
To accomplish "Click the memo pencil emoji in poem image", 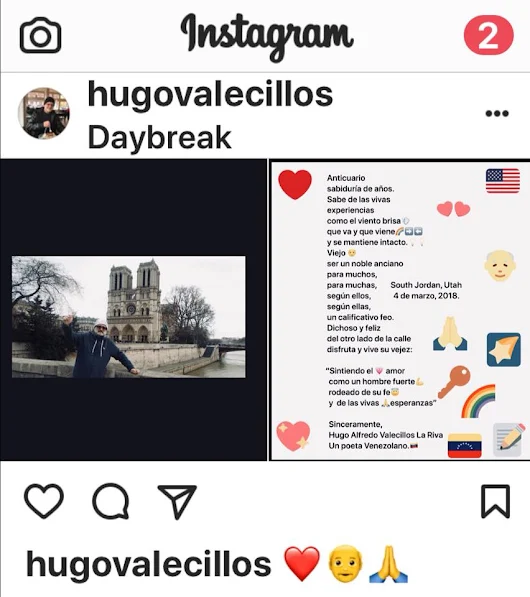I will tap(509, 439).
